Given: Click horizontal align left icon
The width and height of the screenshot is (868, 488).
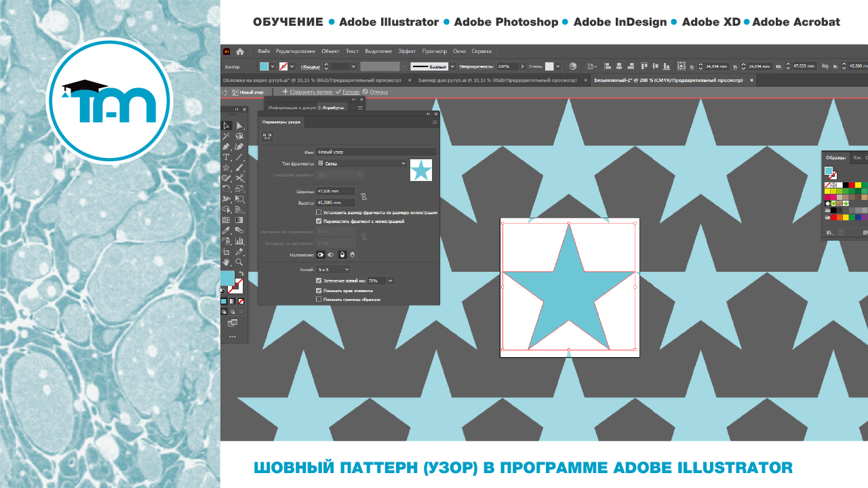Looking at the screenshot, I should pyautogui.click(x=608, y=66).
